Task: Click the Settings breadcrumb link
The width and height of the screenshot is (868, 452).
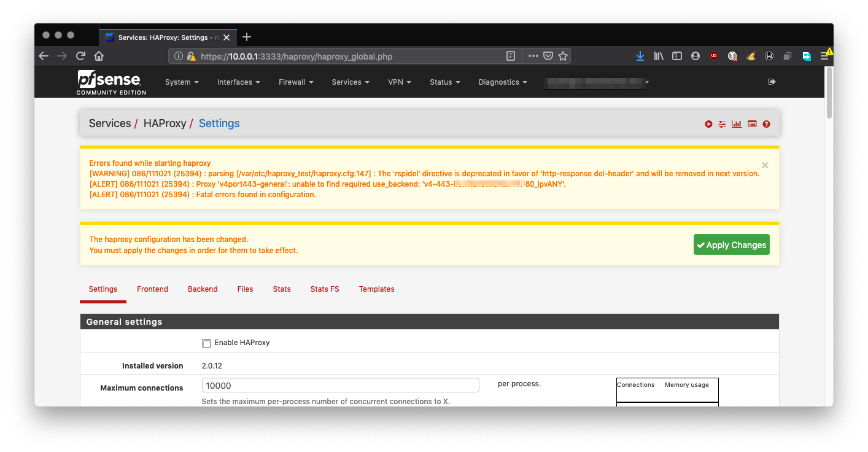Action: 219,123
